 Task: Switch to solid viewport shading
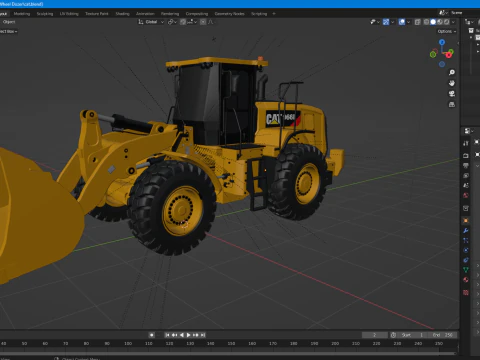tap(433, 22)
